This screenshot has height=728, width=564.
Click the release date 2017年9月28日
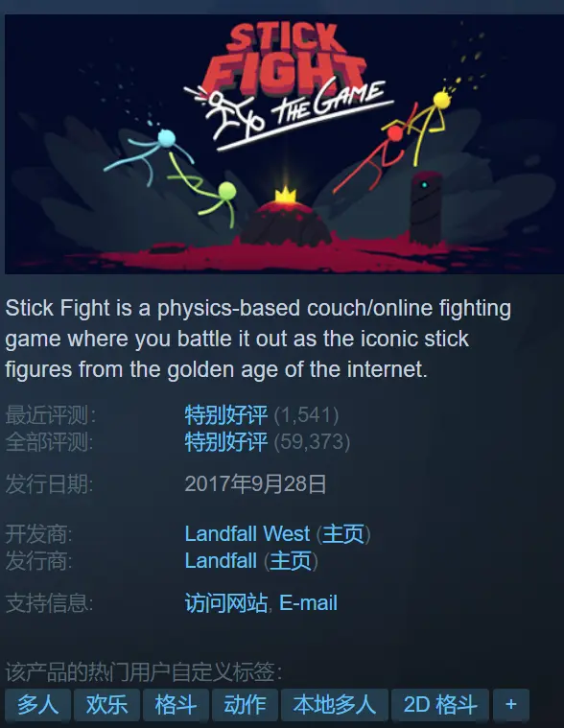pos(256,484)
